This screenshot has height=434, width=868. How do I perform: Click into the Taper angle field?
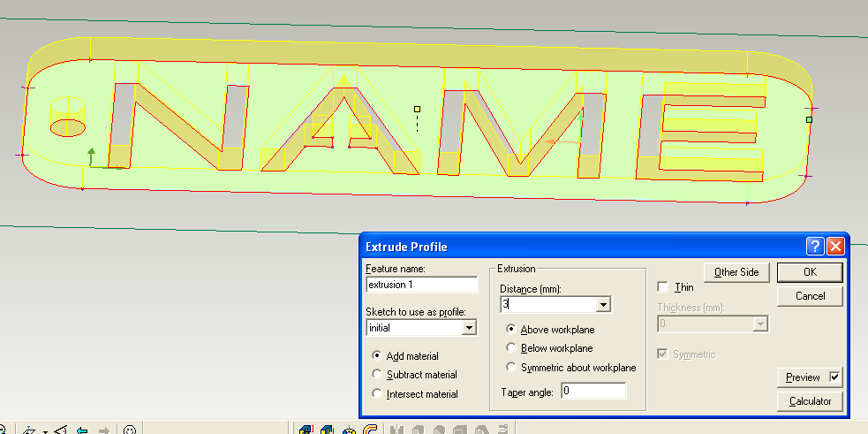click(593, 391)
